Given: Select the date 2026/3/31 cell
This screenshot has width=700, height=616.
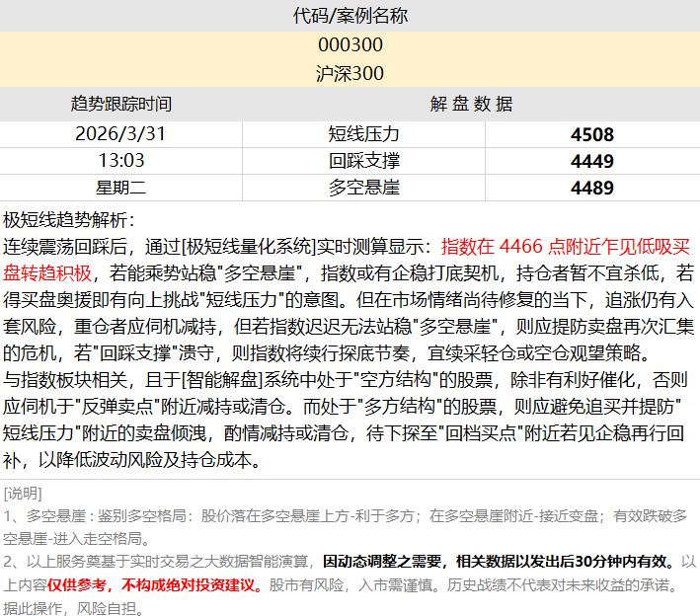Looking at the screenshot, I should click(120, 133).
